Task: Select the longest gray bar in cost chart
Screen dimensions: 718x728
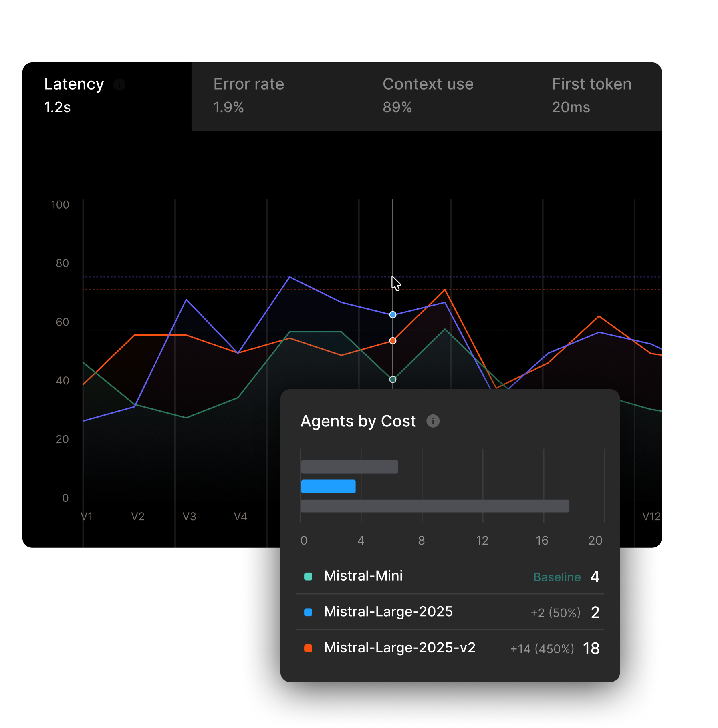Action: (435, 506)
